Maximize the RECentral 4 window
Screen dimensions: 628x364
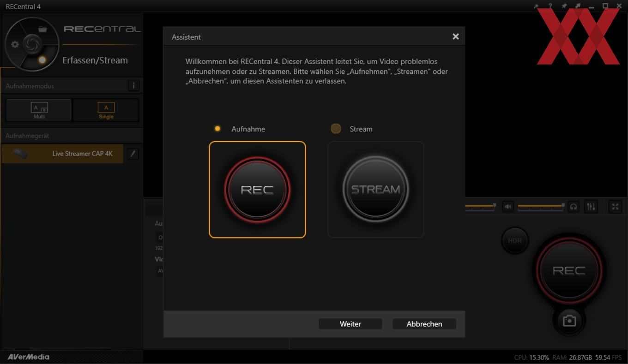(605, 6)
